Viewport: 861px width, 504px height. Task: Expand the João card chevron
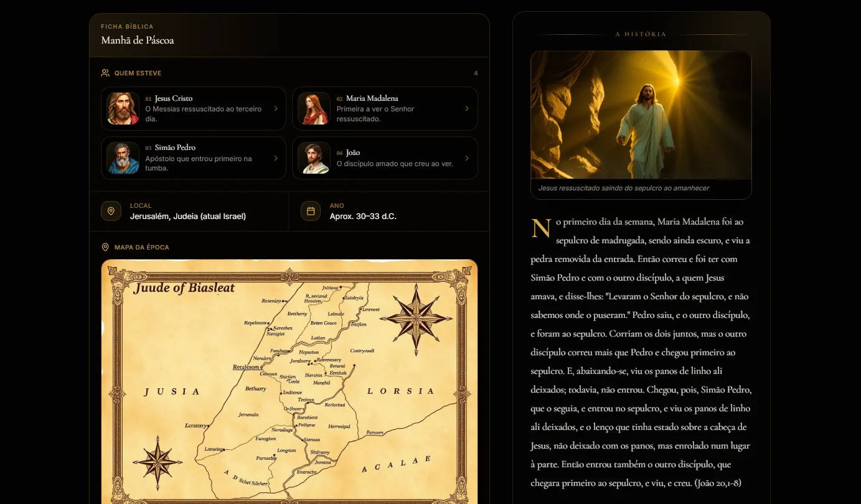467,158
